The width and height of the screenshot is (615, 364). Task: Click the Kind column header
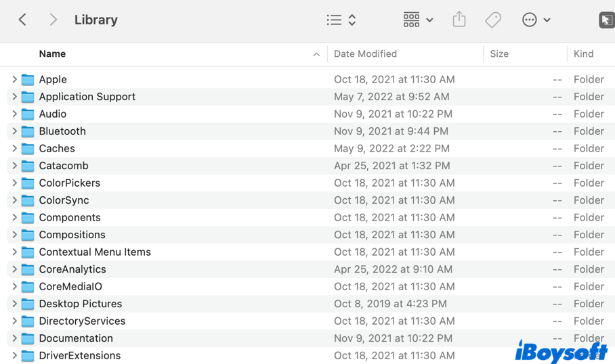583,54
